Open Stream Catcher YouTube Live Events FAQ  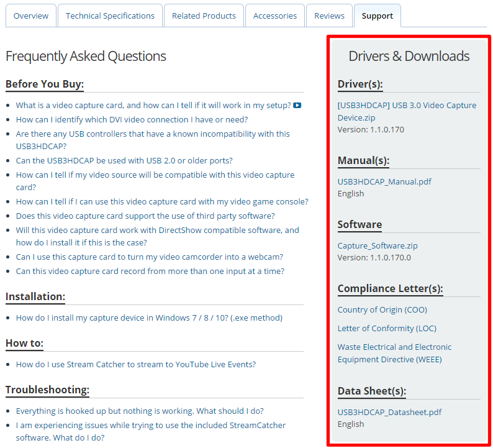click(x=136, y=364)
